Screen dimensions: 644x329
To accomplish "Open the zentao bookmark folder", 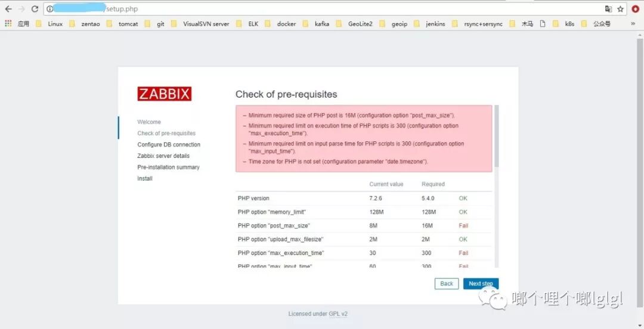I will [84, 24].
